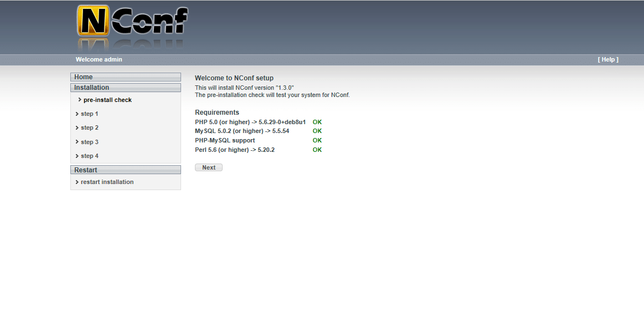This screenshot has height=332, width=644.
Task: Click the Next button
Action: tap(209, 167)
